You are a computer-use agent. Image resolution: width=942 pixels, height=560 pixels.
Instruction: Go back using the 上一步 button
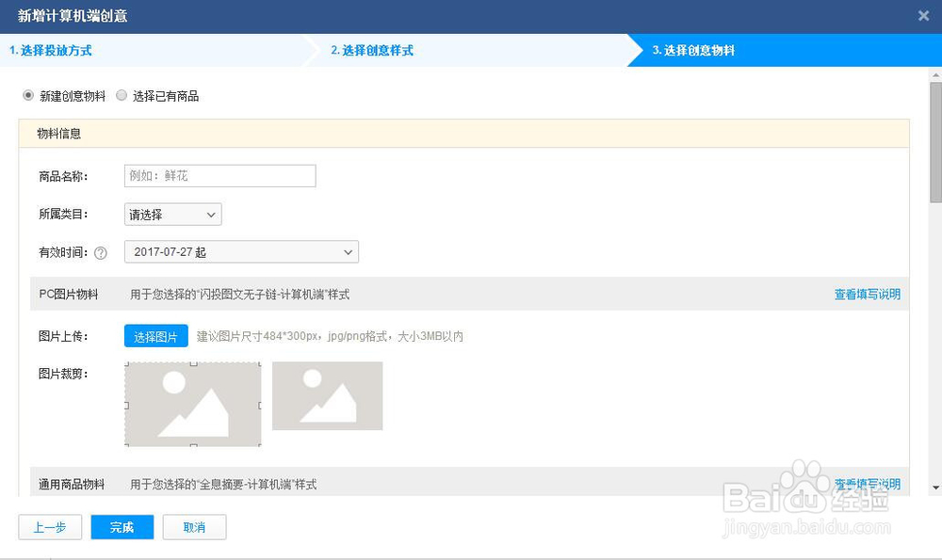tap(49, 527)
